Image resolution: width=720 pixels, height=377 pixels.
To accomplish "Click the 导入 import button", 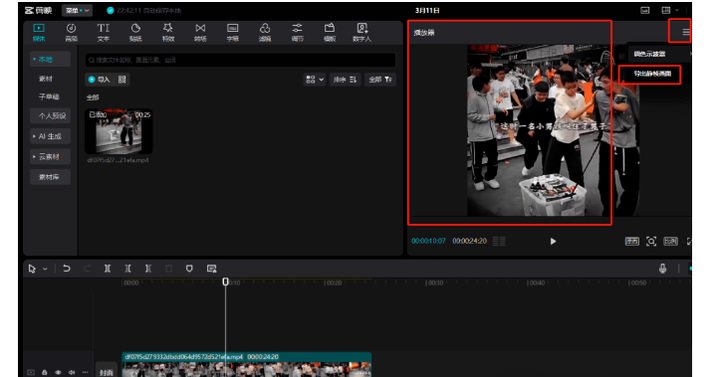I will tap(100, 79).
